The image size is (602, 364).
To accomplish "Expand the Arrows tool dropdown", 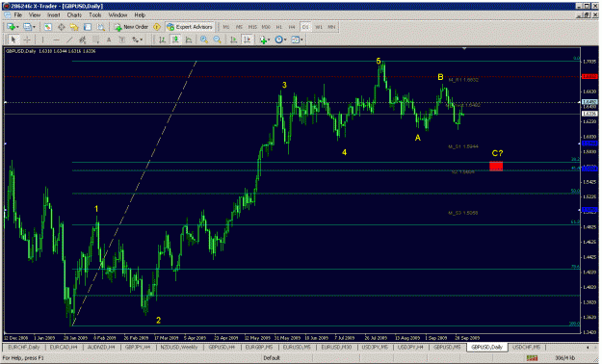I will coord(141,39).
